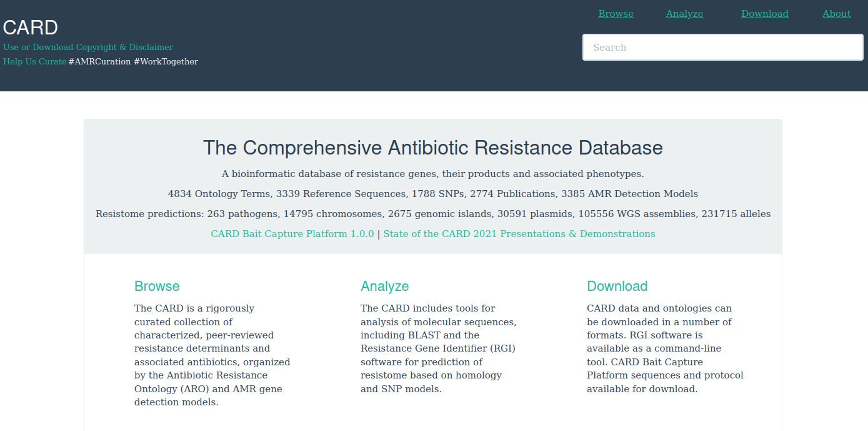Open the CARD Bait Capture Platform 1.0.0 link
The height and width of the screenshot is (431, 868).
pyautogui.click(x=292, y=234)
